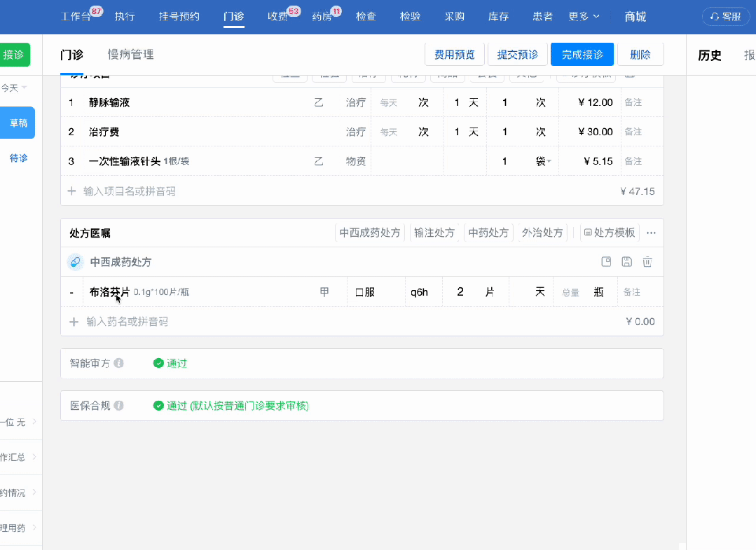756x550 pixels.
Task: Click the 备注 field for 布洛芬片
Action: pyautogui.click(x=639, y=292)
